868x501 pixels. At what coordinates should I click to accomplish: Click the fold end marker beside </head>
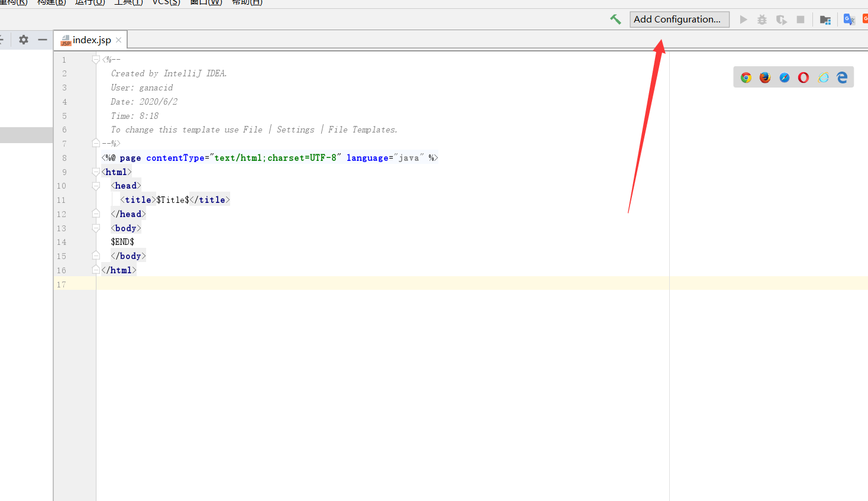(x=96, y=214)
